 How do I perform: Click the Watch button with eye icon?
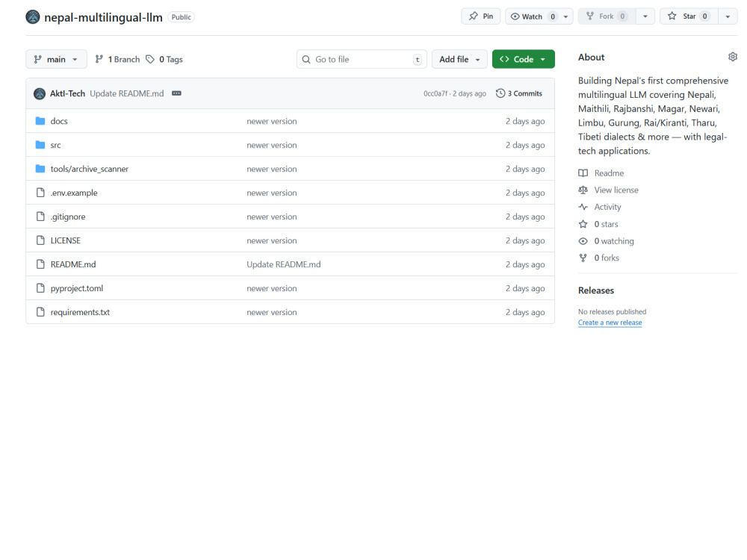click(532, 16)
